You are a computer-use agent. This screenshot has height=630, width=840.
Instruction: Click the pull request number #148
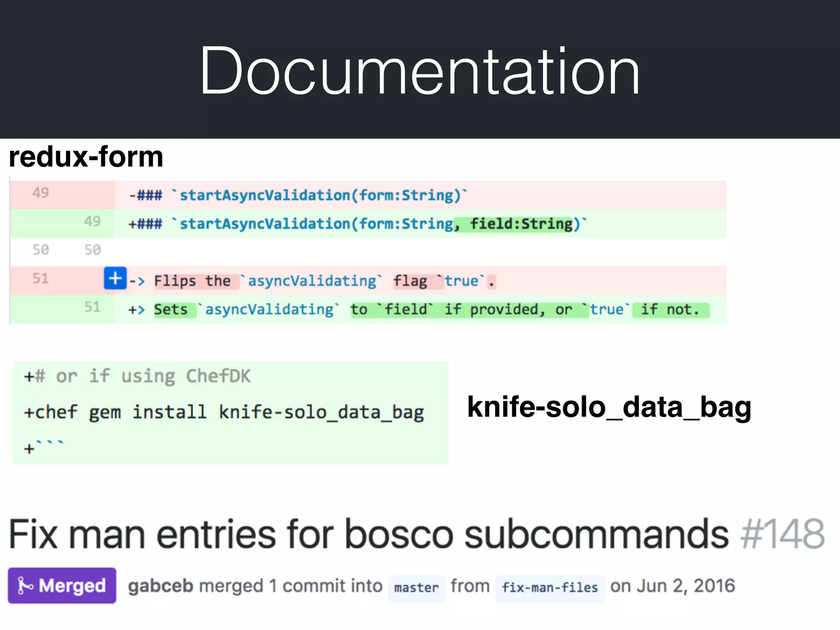click(783, 533)
